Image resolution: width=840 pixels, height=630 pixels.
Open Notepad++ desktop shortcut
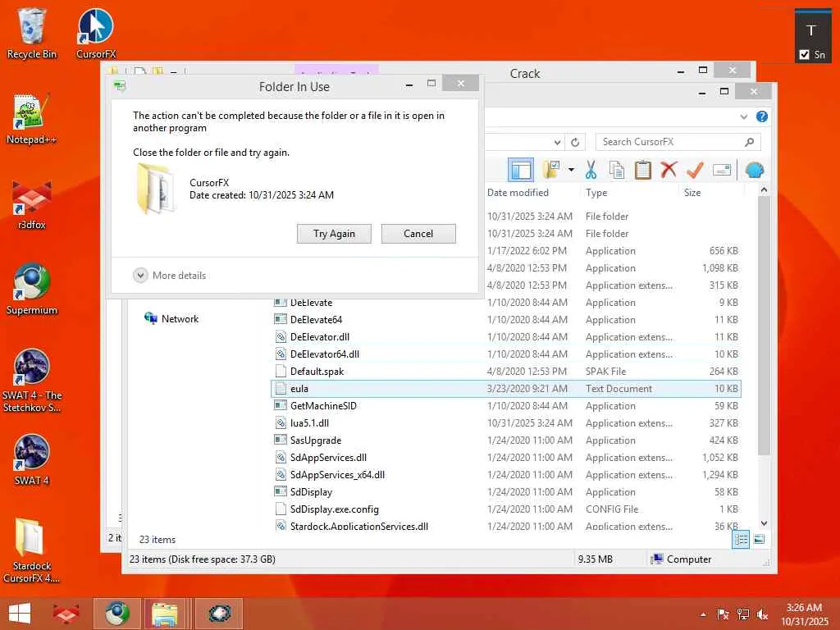point(32,119)
